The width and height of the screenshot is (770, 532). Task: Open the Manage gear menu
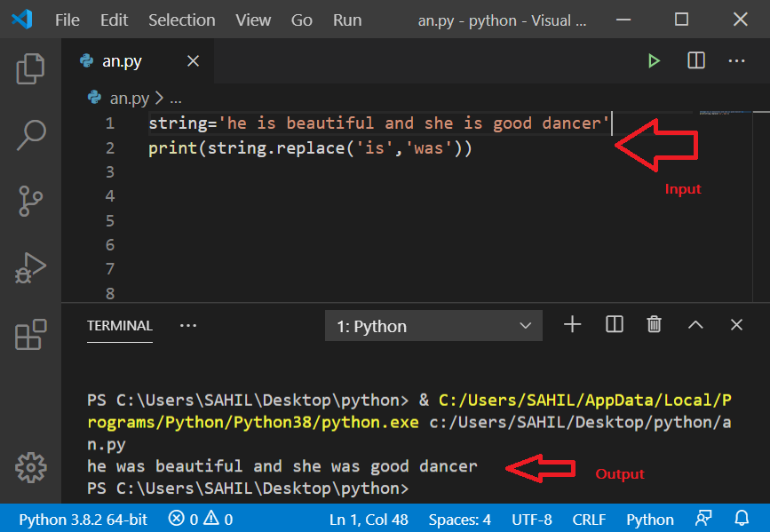tap(30, 467)
